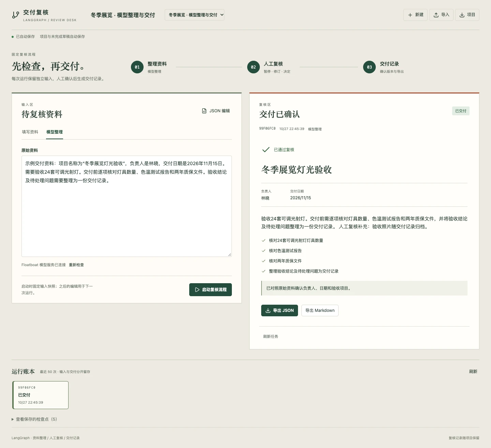The width and height of the screenshot is (491, 448).
Task: Click the 已交付 status badge in the review area
Action: [461, 111]
